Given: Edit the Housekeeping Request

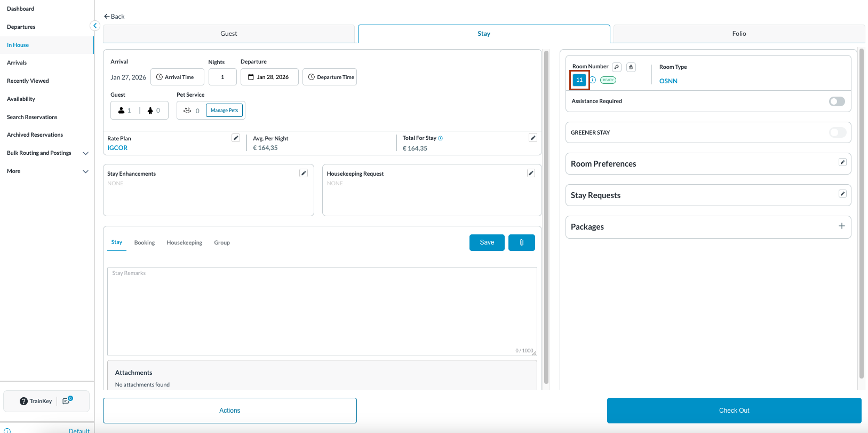Looking at the screenshot, I should tap(531, 173).
